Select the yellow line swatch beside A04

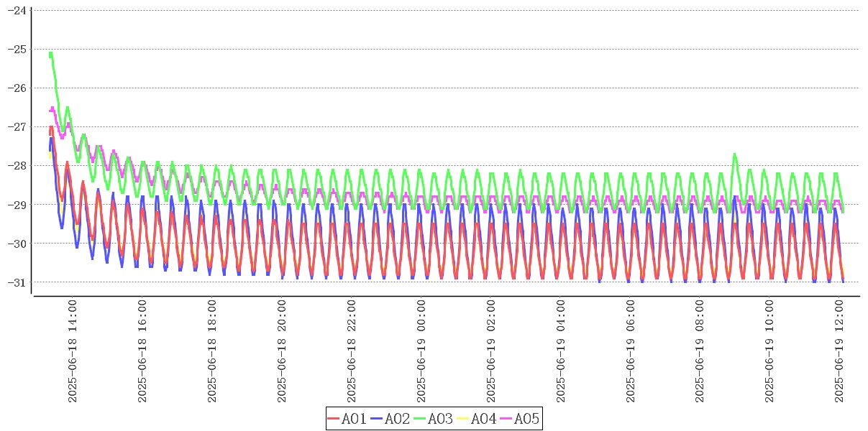(463, 419)
